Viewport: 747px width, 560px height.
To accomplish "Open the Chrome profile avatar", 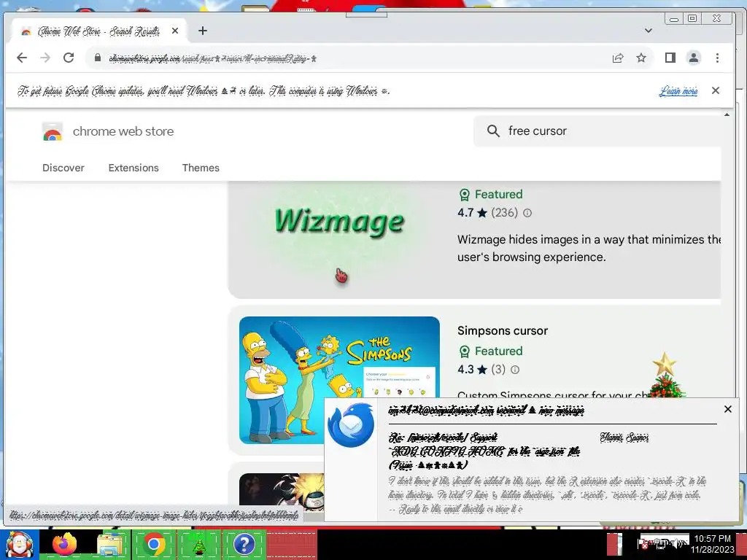I will tap(693, 58).
